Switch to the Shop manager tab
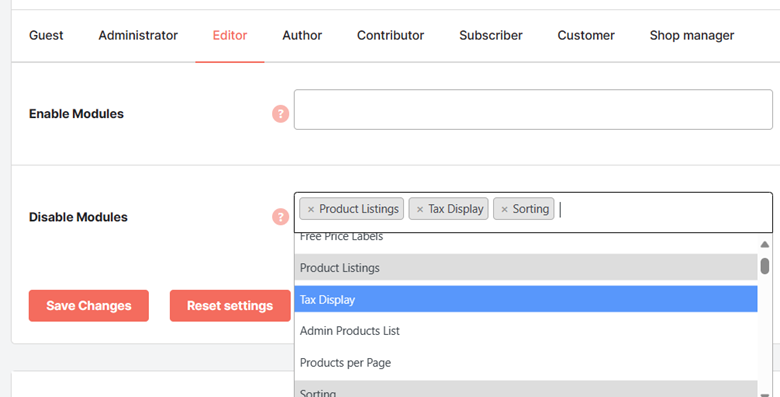This screenshot has height=397, width=780. click(691, 35)
